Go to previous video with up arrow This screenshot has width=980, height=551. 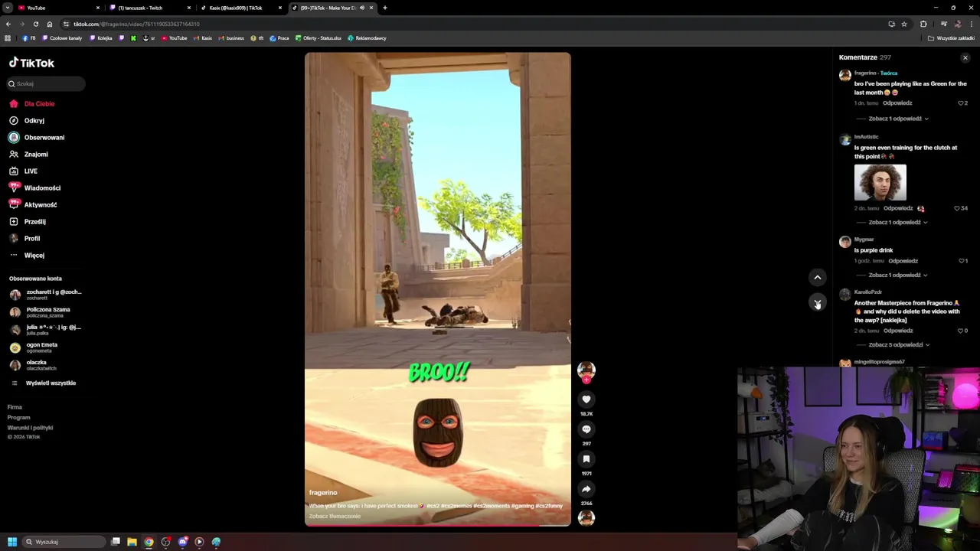pyautogui.click(x=818, y=278)
